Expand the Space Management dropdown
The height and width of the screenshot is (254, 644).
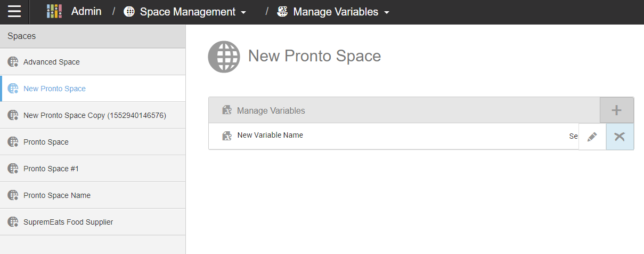coord(243,12)
